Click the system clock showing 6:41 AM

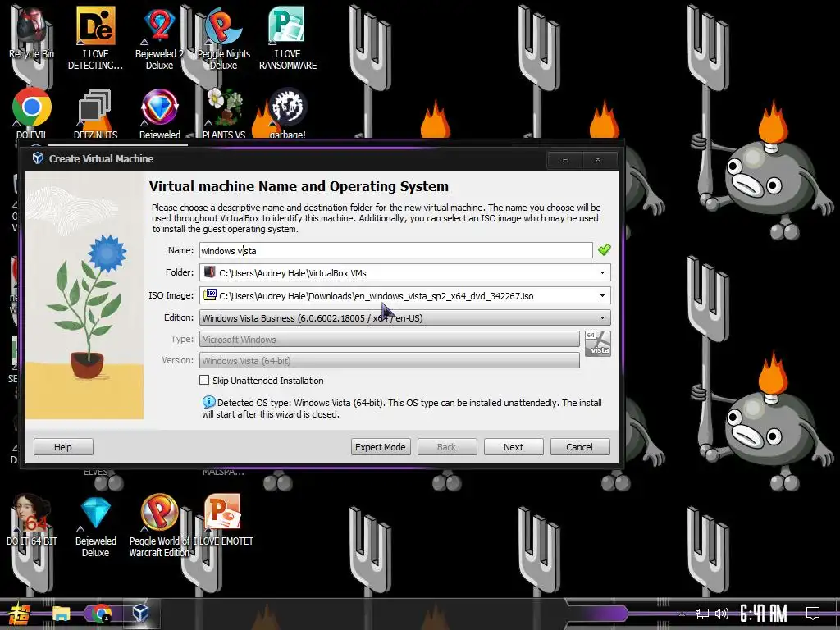point(764,614)
